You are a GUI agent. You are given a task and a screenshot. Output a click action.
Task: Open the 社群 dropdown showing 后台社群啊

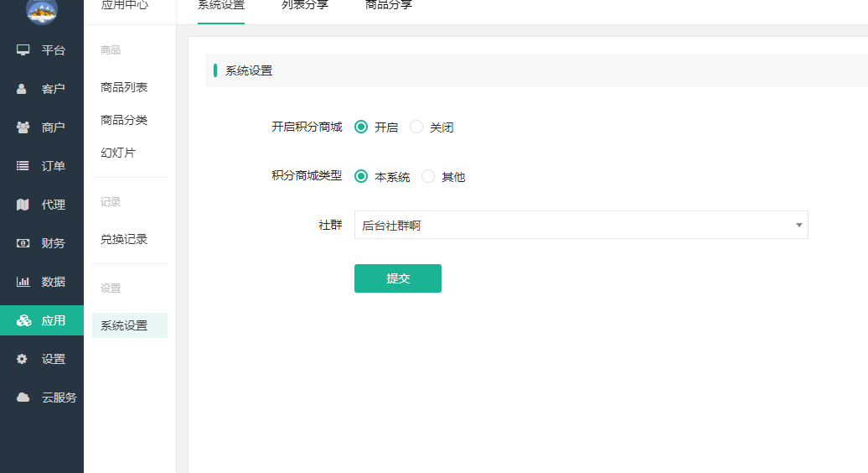click(581, 225)
